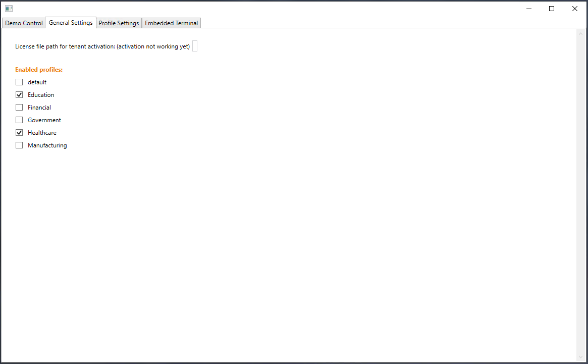Viewport: 588px width, 364px height.
Task: Click the vertical scrollbar track
Action: (x=580, y=202)
